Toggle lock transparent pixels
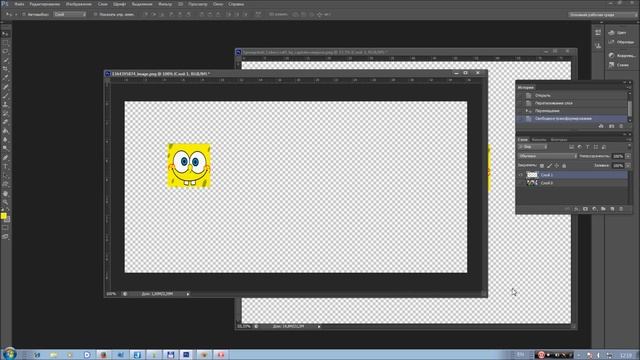 click(542, 166)
